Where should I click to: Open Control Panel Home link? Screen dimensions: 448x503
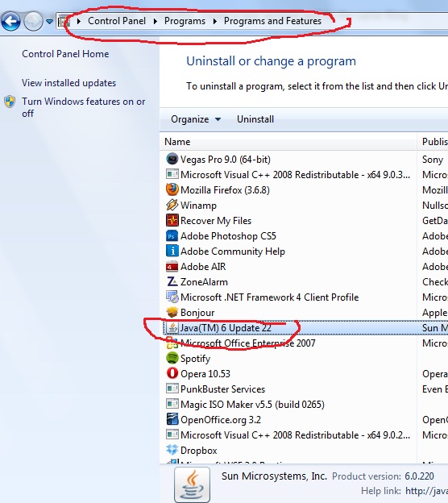click(65, 54)
